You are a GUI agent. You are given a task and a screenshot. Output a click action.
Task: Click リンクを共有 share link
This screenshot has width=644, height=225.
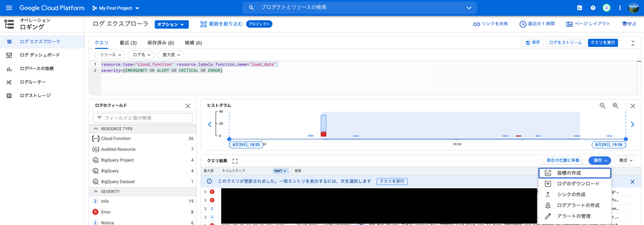coord(491,24)
